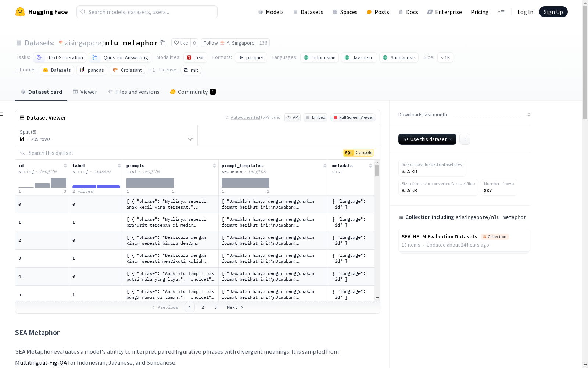Click the dataset table vertical scrollbar thumb

coord(377,171)
